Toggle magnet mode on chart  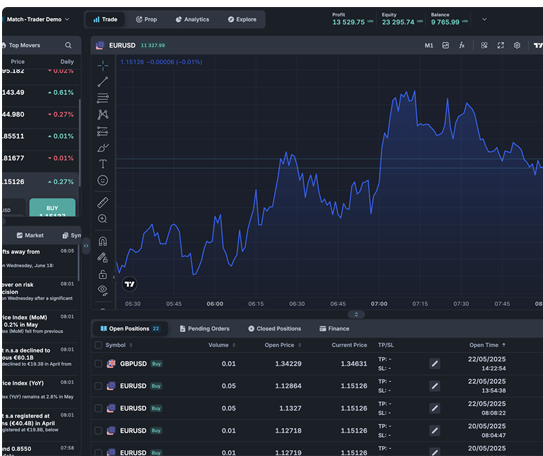pyautogui.click(x=103, y=241)
